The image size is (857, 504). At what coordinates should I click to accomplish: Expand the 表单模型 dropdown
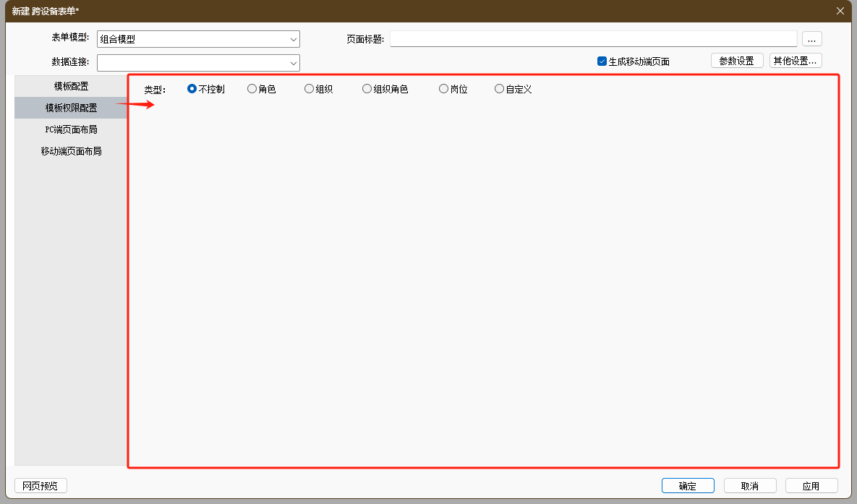pos(293,39)
